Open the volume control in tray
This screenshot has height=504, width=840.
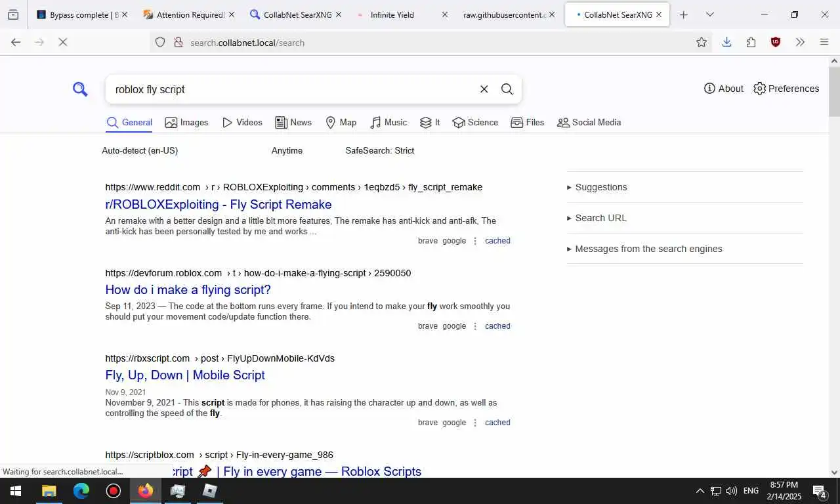tap(732, 491)
